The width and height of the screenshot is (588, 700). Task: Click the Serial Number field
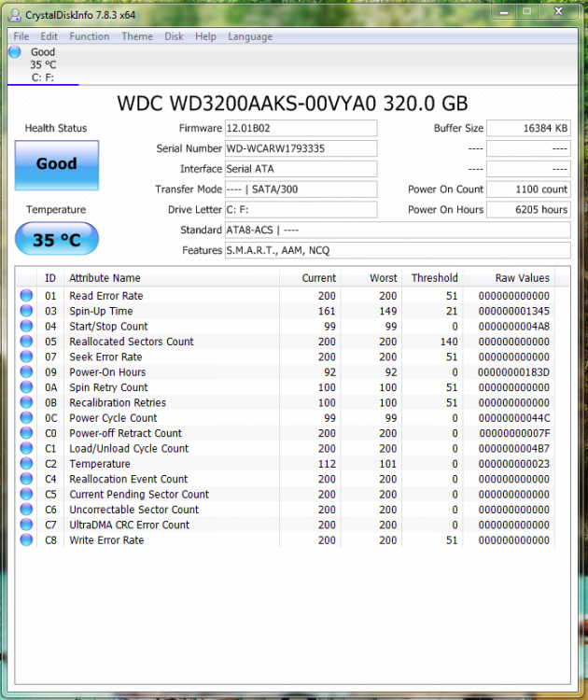coord(301,148)
